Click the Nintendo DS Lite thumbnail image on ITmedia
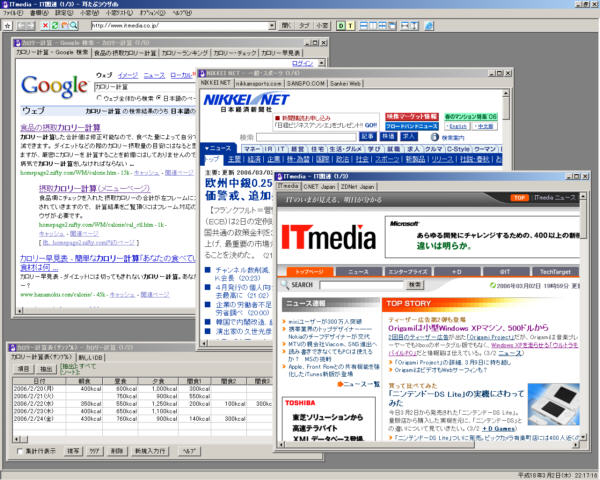The width and height of the screenshot is (600, 480). pyautogui.click(x=553, y=405)
